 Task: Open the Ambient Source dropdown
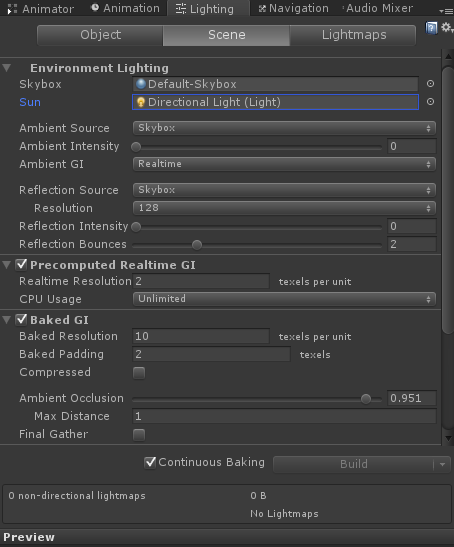click(284, 128)
